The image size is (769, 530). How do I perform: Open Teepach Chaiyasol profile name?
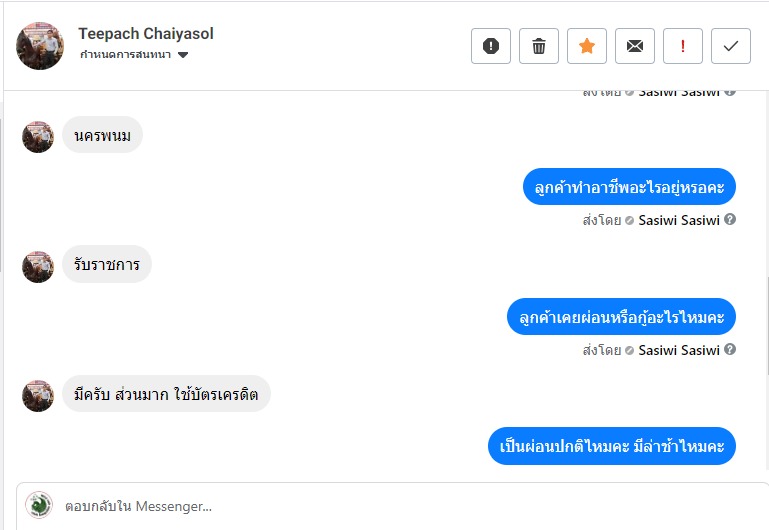pos(146,33)
